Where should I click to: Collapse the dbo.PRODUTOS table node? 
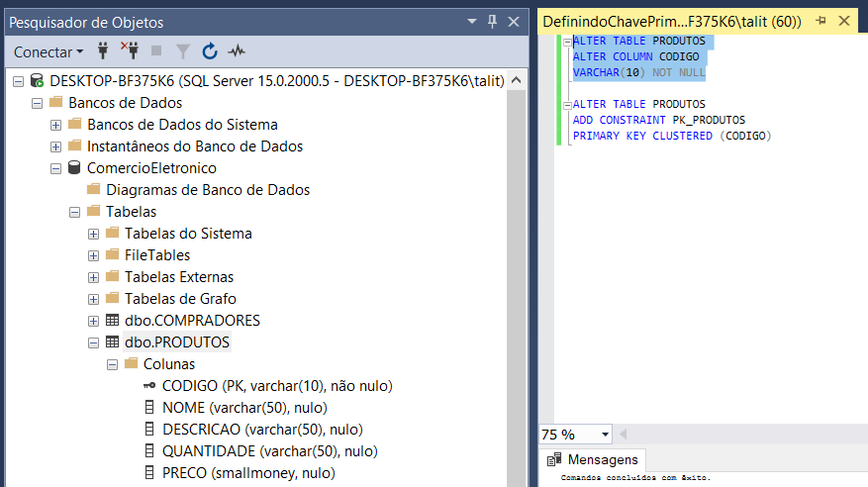94,343
